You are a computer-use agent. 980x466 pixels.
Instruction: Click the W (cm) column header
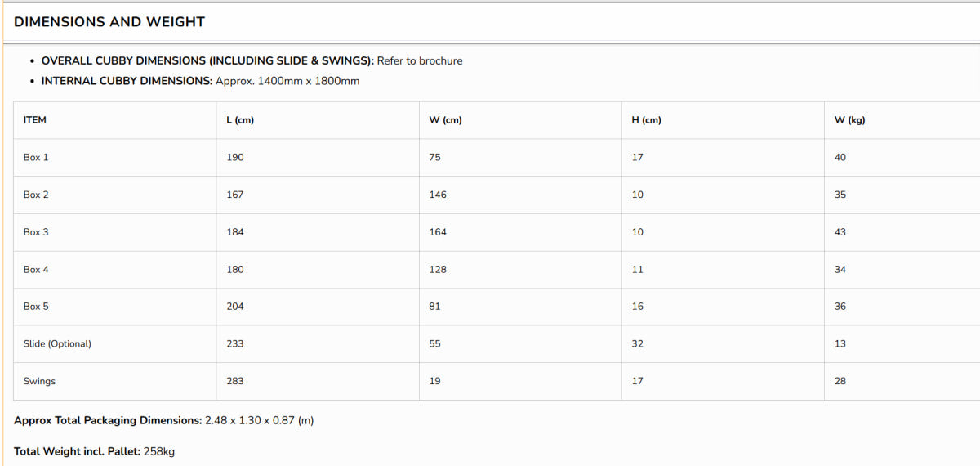click(445, 120)
